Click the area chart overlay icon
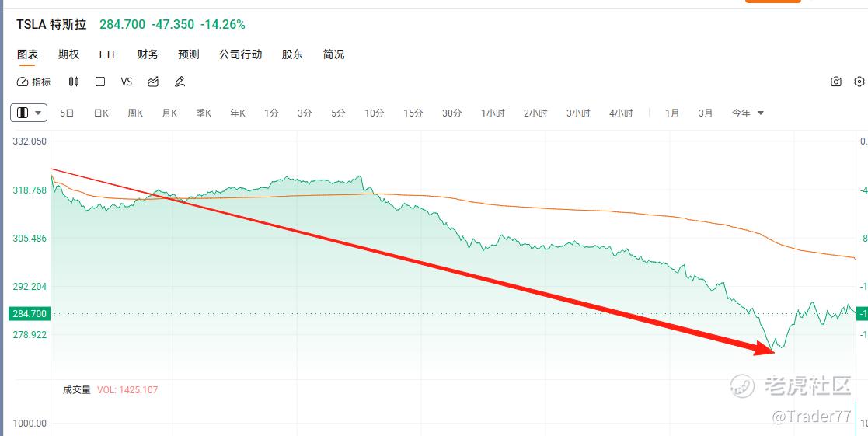 point(153,82)
